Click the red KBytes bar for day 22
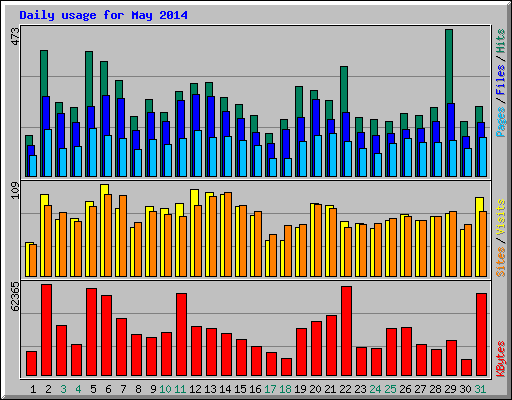The height and width of the screenshot is (400, 512). (x=346, y=331)
